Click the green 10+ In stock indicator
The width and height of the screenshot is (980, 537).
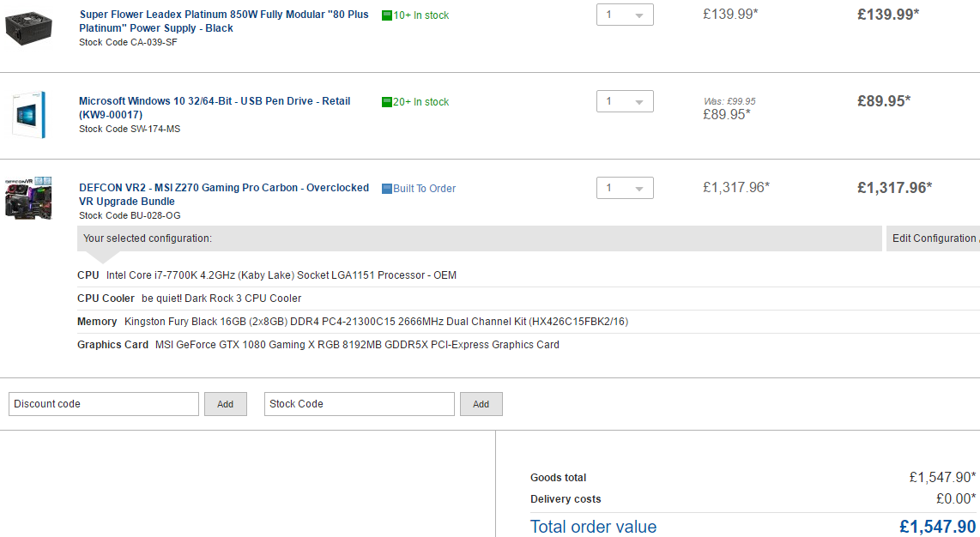pos(415,15)
